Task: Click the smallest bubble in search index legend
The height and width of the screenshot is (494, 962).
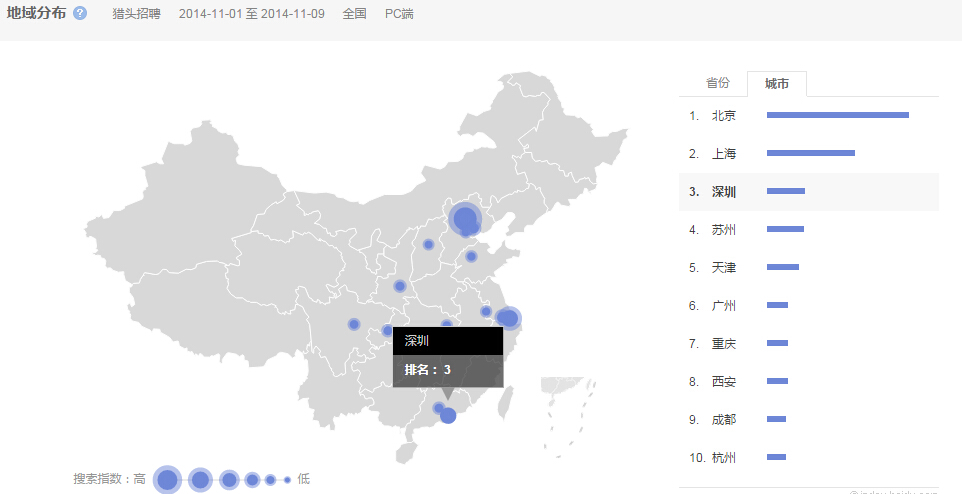Action: point(287,480)
